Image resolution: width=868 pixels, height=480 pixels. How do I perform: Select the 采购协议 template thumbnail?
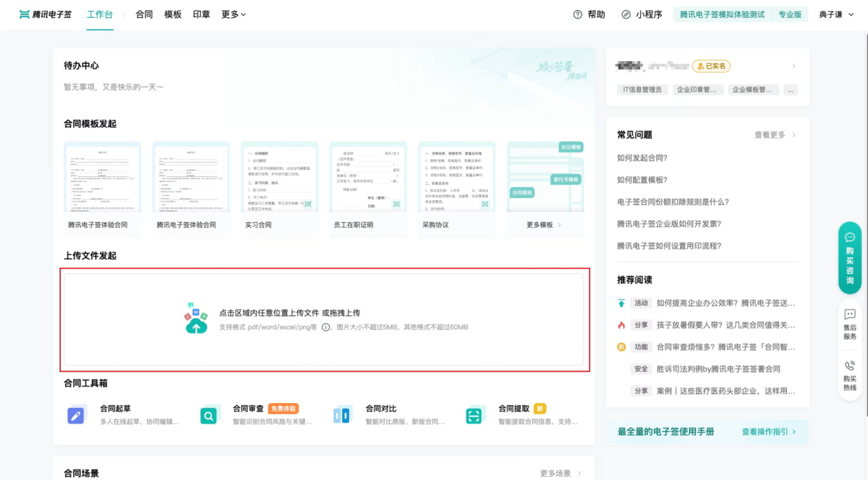pos(457,177)
